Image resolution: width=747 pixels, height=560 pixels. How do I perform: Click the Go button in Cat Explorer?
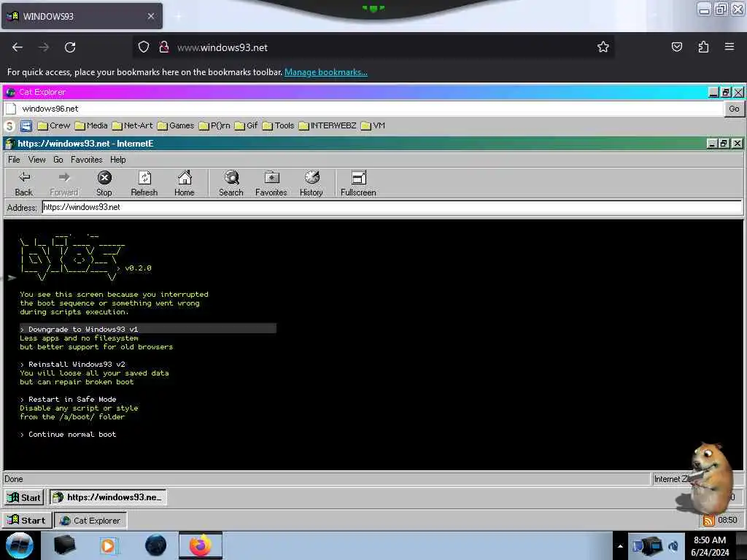[734, 109]
